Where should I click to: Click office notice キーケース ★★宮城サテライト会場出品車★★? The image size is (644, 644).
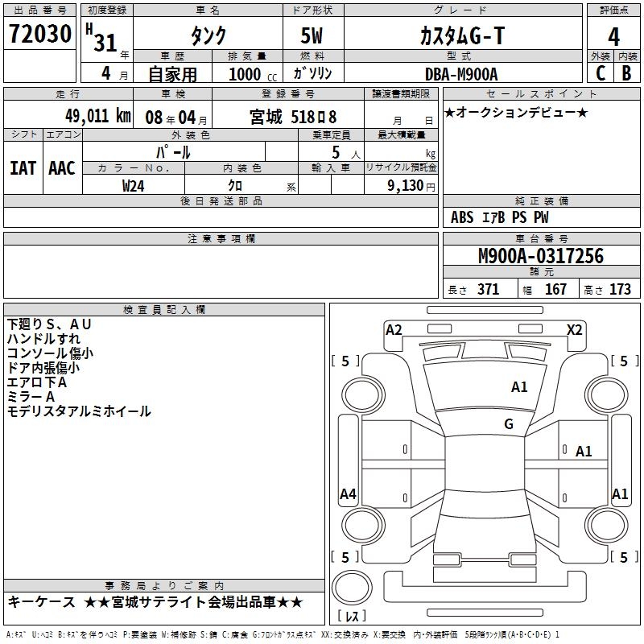tap(155, 602)
